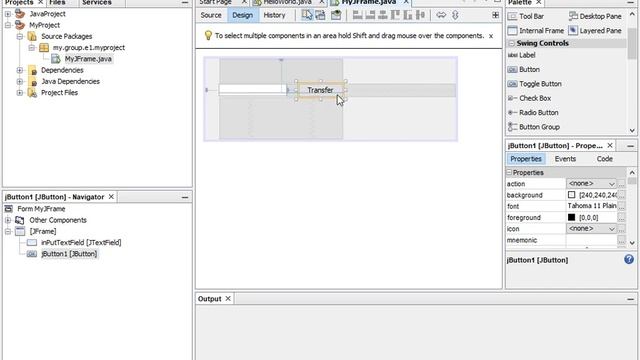Image resolution: width=640 pixels, height=360 pixels.
Task: Pick Desktop Pane from the Palette
Action: 595,16
